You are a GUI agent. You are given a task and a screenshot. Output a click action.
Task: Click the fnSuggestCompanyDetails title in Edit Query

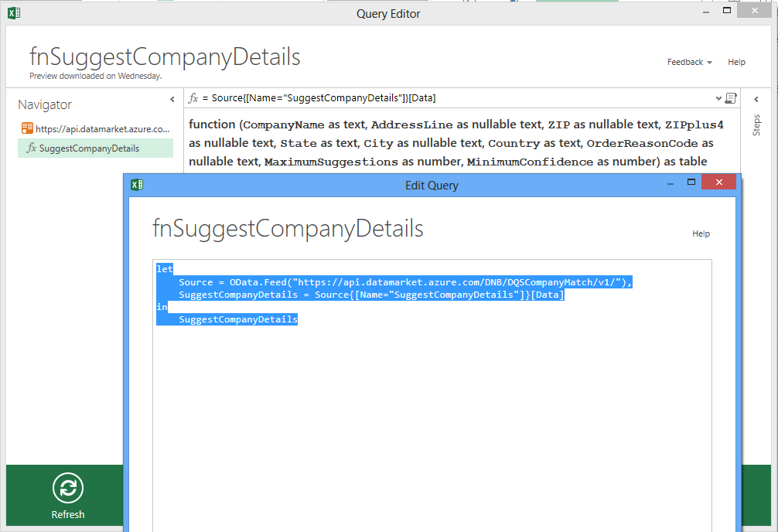click(288, 229)
